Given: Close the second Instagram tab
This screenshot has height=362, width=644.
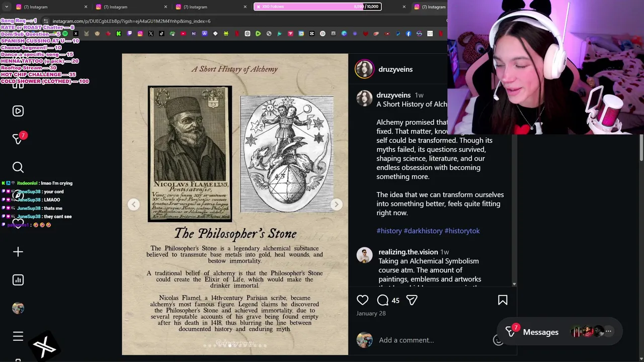Looking at the screenshot, I should [x=166, y=7].
